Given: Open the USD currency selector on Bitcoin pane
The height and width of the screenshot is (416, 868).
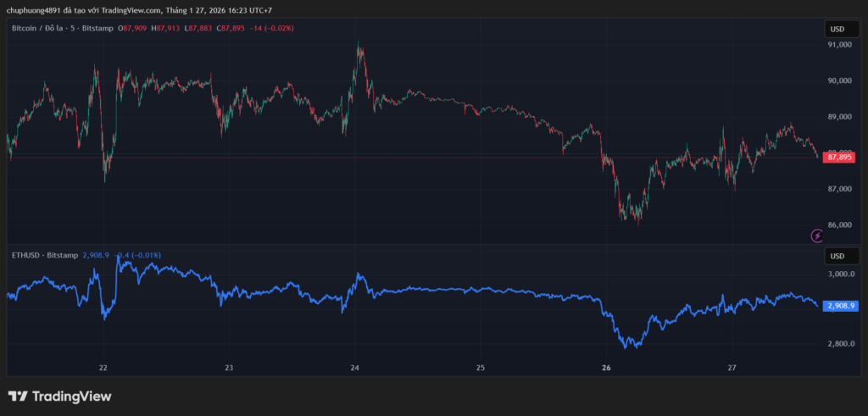Looking at the screenshot, I should coord(837,29).
